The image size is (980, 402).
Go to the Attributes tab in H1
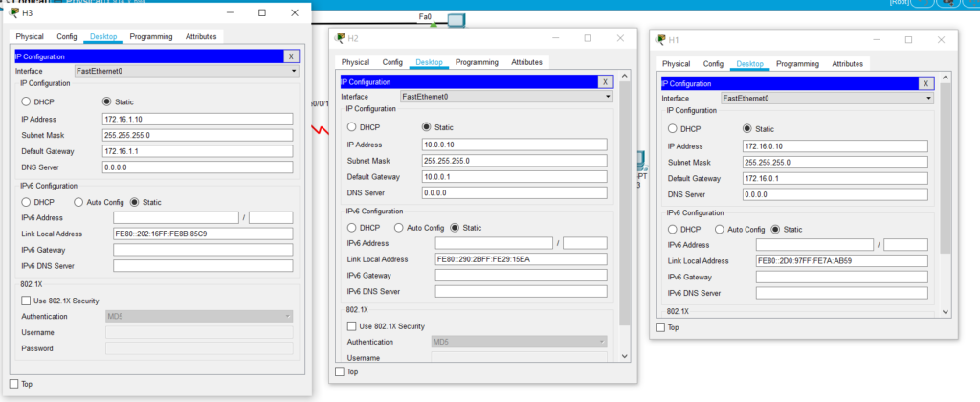[x=847, y=64]
